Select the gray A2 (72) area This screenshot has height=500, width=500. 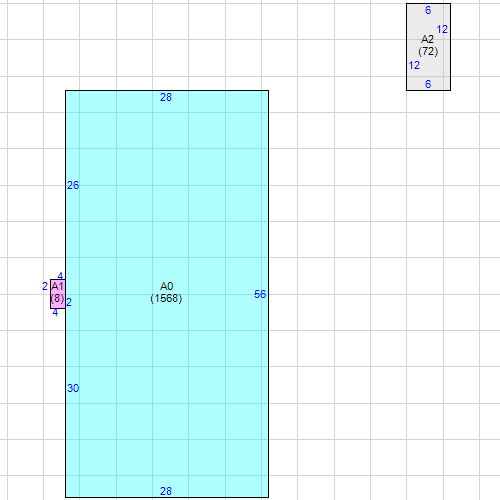point(428,47)
